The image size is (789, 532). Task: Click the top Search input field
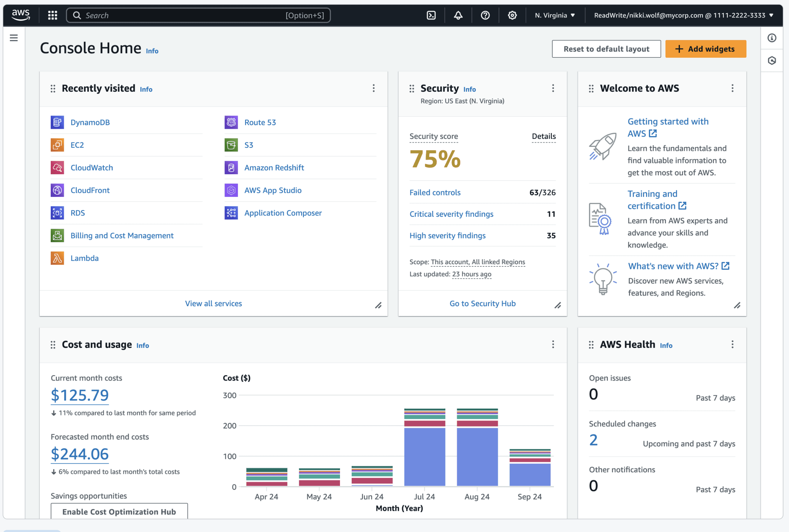click(183, 15)
